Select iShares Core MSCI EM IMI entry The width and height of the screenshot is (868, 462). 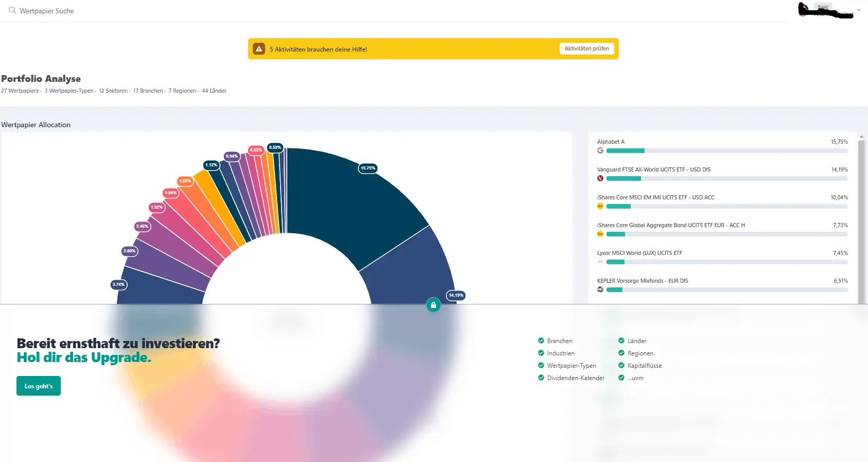pyautogui.click(x=656, y=197)
